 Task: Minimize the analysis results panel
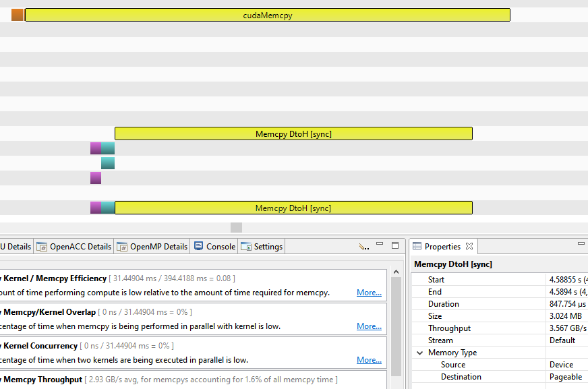tap(379, 245)
